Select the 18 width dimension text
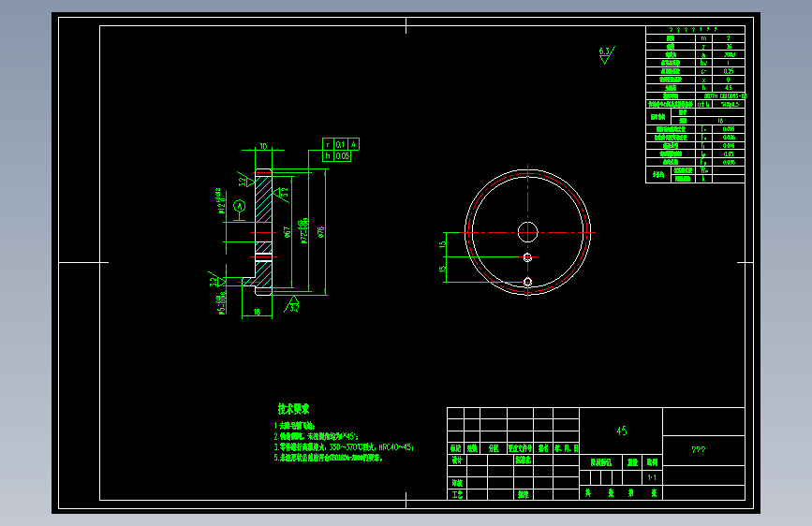 click(x=257, y=313)
